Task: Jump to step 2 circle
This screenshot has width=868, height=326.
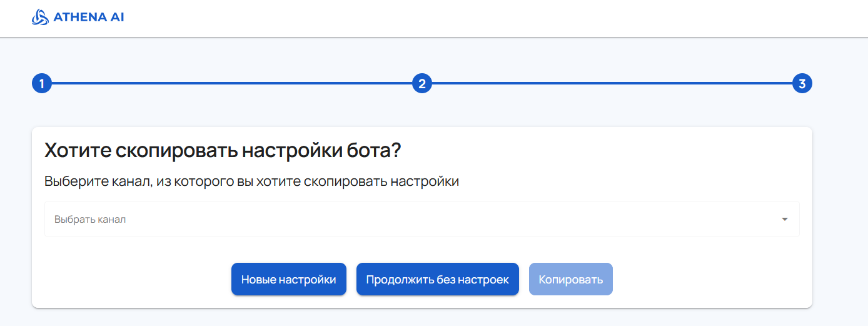Action: pos(422,83)
